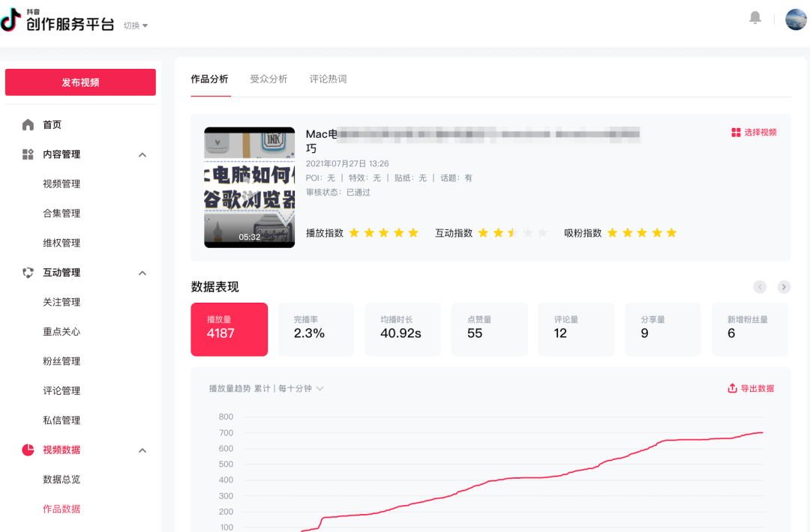
Task: Click the 导出数据 export icon
Action: pos(732,388)
